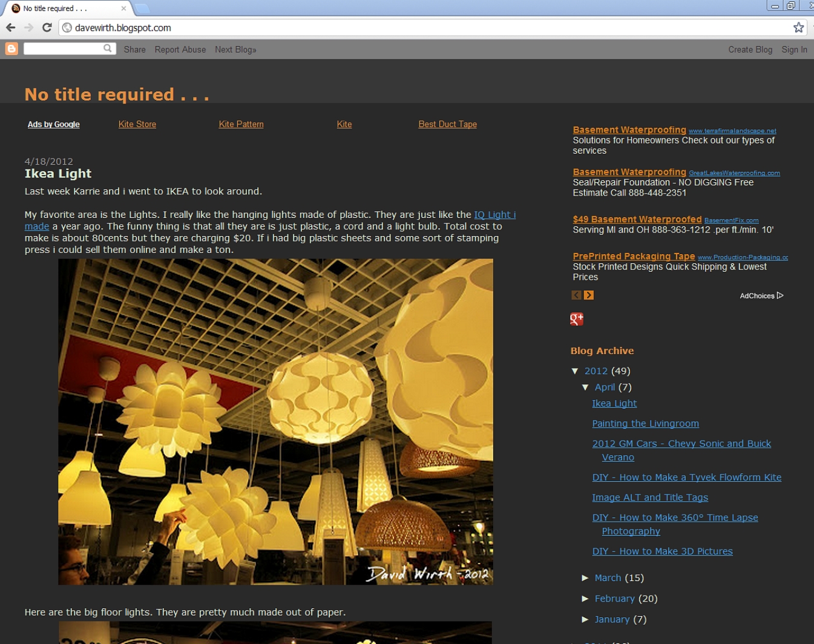Screen dimensions: 814x644
Task: Open GreatLakesWaterproofing.com ad link
Action: (x=734, y=173)
